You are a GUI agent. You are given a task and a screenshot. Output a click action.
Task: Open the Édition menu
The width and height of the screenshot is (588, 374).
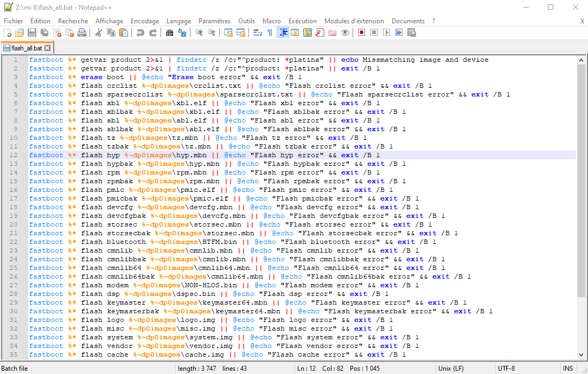(40, 21)
